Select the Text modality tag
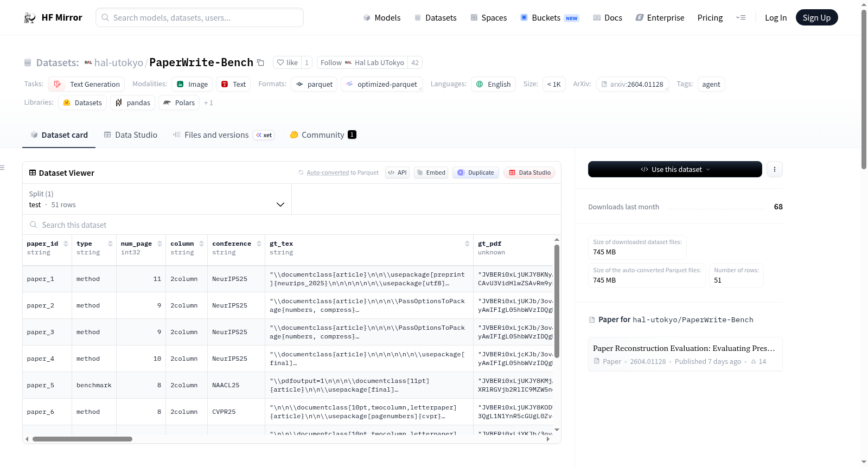868x467 pixels. pyautogui.click(x=233, y=84)
